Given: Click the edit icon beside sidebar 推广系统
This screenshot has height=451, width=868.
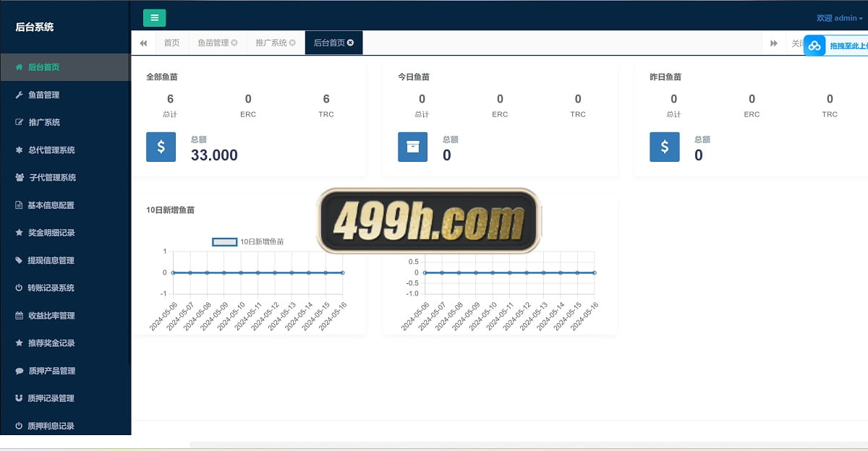Looking at the screenshot, I should coord(19,122).
